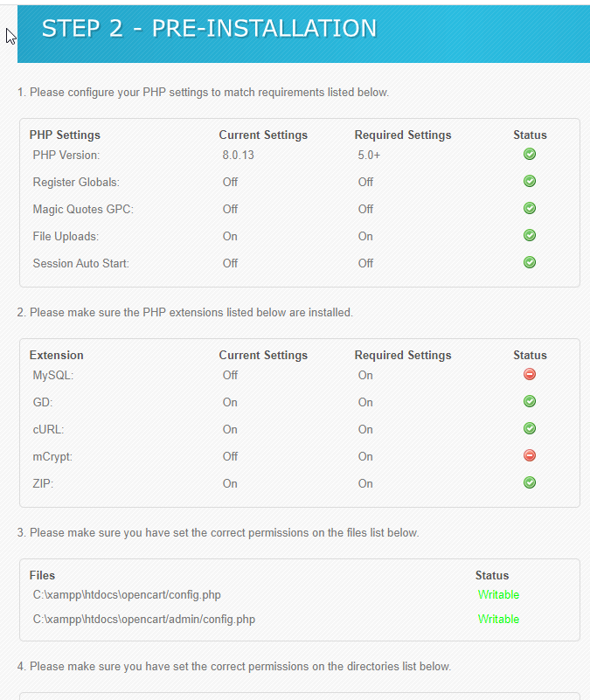The width and height of the screenshot is (590, 700).
Task: Click the File Uploads green check icon
Action: point(530,235)
